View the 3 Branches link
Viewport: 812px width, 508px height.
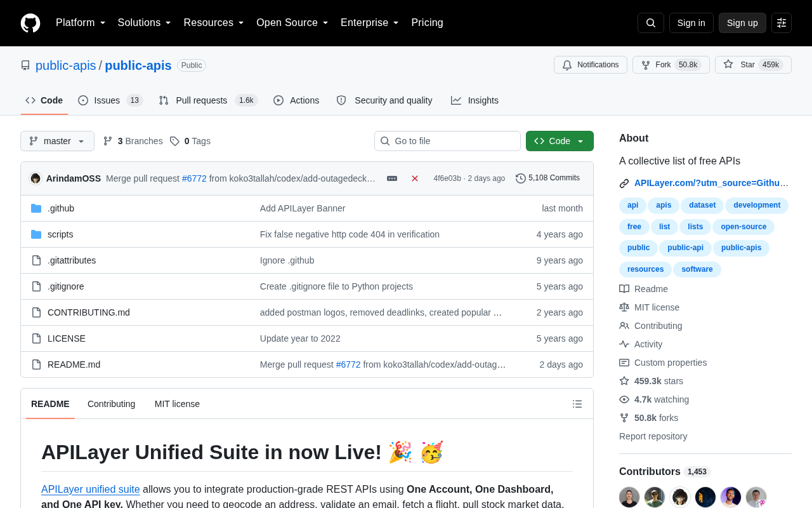pyautogui.click(x=133, y=141)
